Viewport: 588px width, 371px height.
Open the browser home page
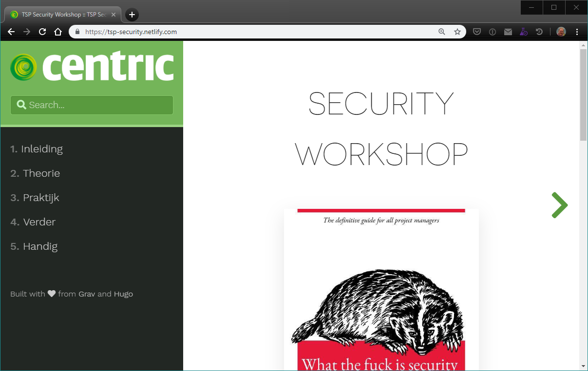58,32
